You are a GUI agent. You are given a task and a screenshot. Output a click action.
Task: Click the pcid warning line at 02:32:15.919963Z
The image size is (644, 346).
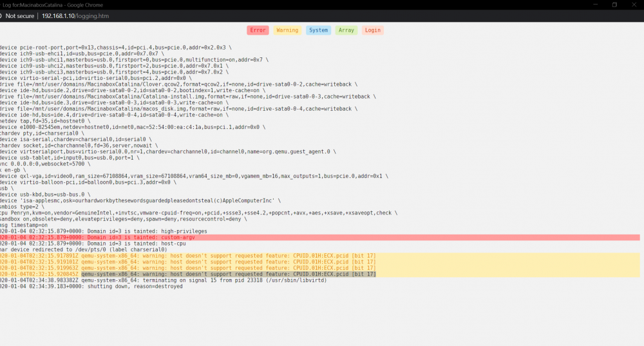pyautogui.click(x=187, y=268)
